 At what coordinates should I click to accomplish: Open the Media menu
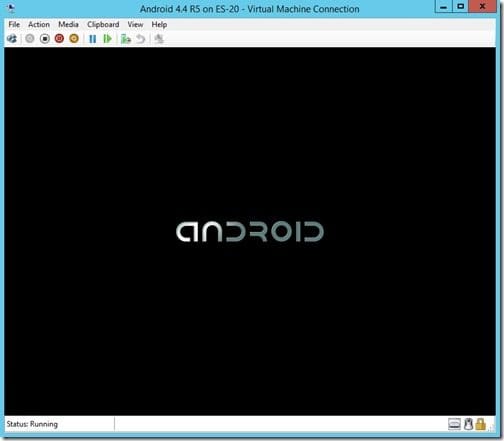click(68, 24)
